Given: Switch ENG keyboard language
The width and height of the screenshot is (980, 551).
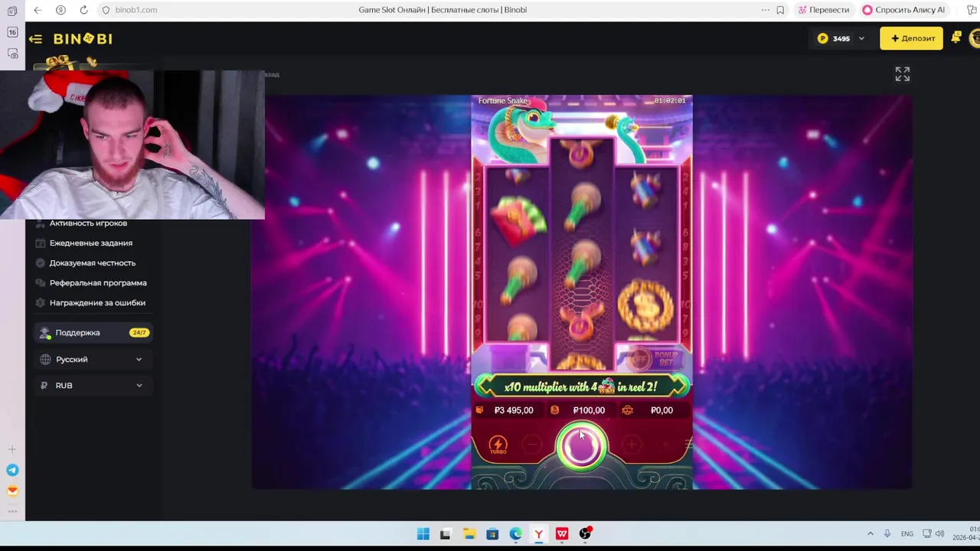Looking at the screenshot, I should 907,533.
